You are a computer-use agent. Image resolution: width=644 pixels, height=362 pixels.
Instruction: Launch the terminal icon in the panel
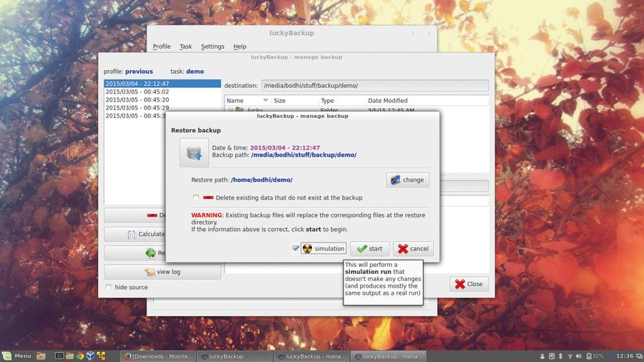59,356
